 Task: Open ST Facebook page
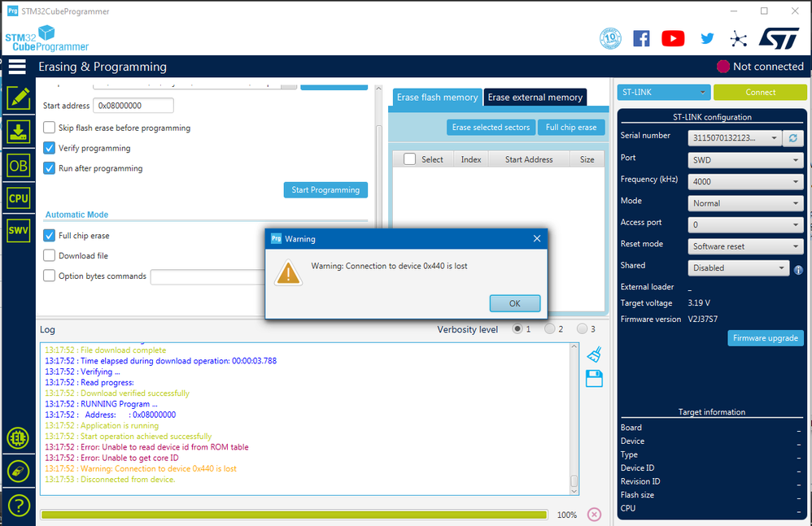(x=641, y=38)
